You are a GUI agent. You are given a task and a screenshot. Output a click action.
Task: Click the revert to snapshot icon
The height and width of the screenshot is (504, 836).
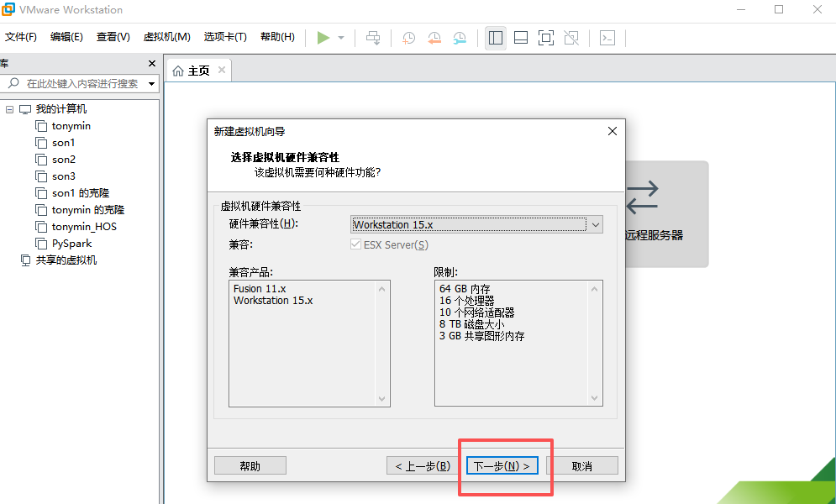(x=434, y=38)
